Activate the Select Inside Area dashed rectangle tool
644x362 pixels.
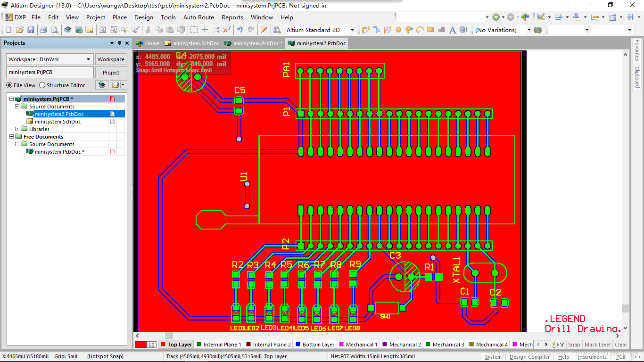click(194, 30)
